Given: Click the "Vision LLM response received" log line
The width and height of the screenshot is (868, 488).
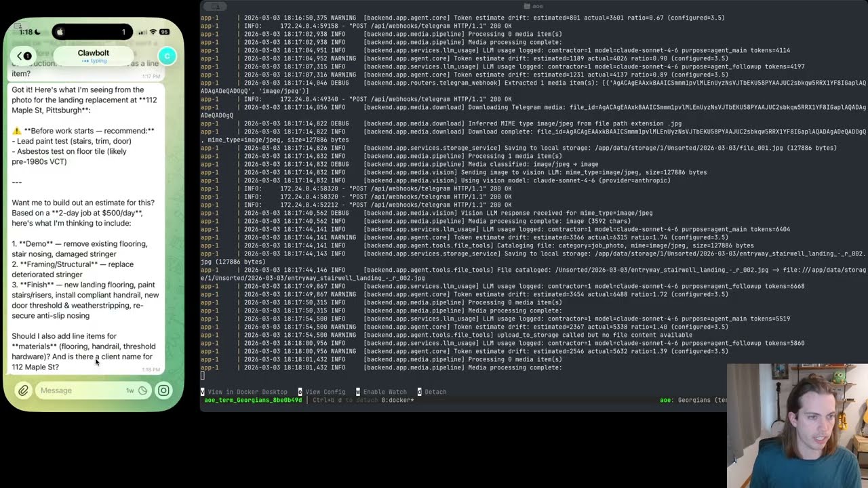Looking at the screenshot, I should (427, 213).
